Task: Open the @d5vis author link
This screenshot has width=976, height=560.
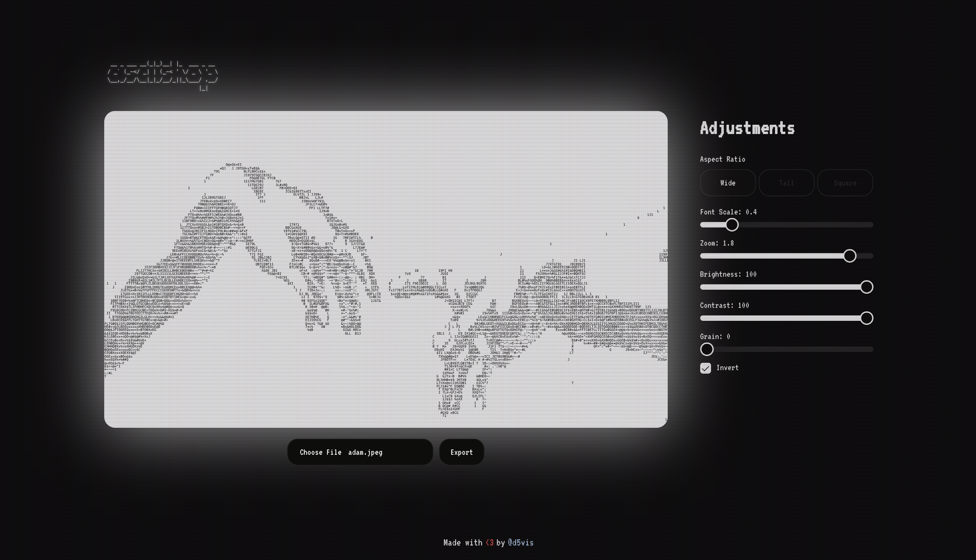Action: pyautogui.click(x=520, y=542)
